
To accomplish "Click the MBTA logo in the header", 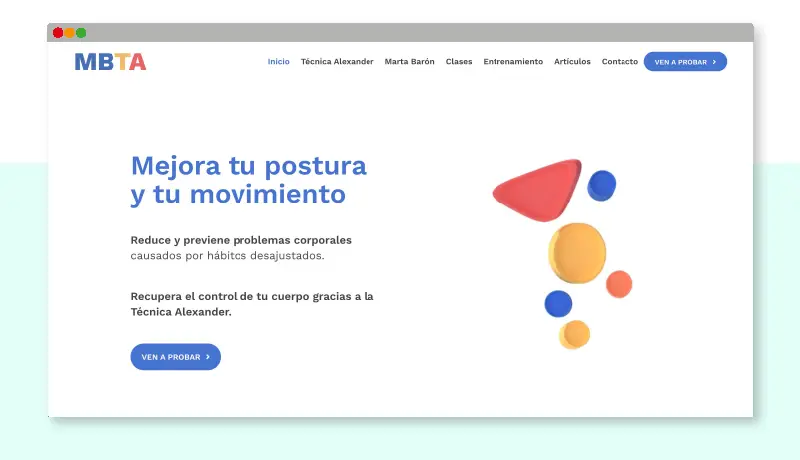I will click(110, 62).
